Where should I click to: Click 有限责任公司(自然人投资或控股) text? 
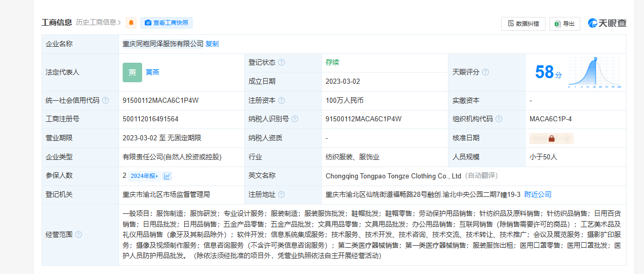[172, 157]
